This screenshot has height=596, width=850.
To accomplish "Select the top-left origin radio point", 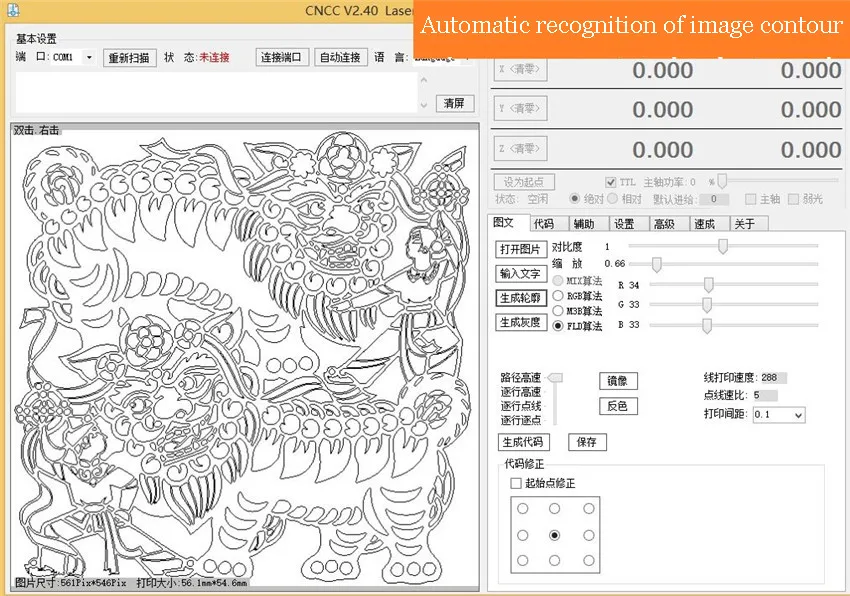I will (523, 509).
